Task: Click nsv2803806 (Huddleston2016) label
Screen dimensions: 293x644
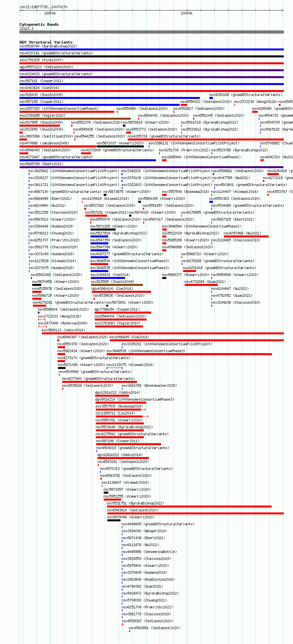Action: click(148, 579)
